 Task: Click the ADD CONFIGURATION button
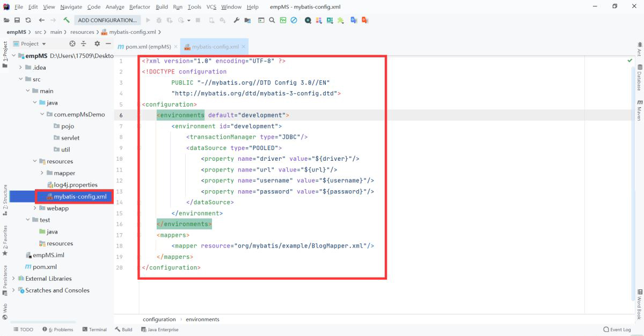click(107, 20)
